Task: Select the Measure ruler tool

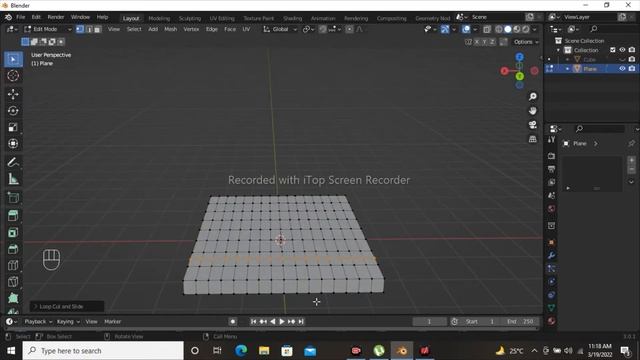Action: coord(13,179)
